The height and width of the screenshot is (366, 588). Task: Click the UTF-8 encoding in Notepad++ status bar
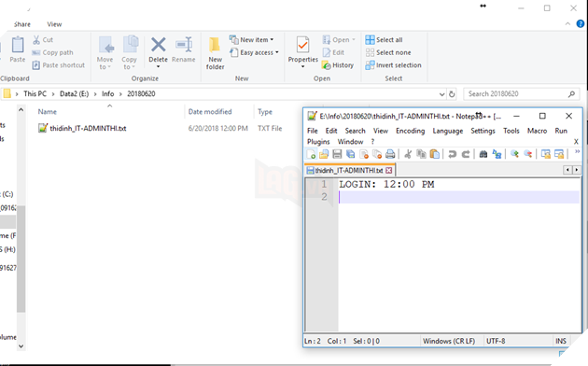pos(496,341)
